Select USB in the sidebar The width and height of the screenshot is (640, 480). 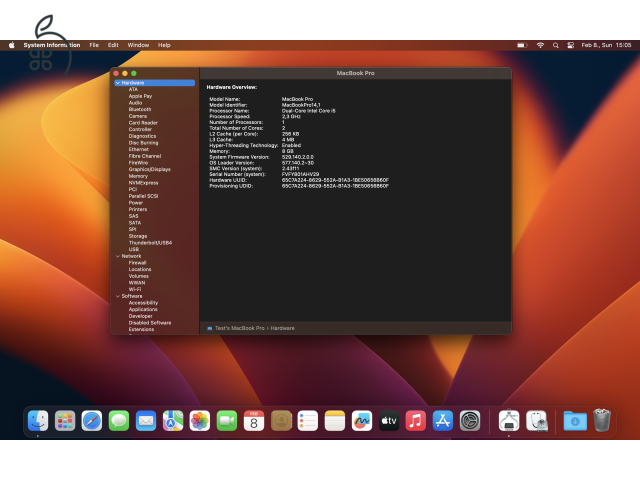(x=133, y=249)
